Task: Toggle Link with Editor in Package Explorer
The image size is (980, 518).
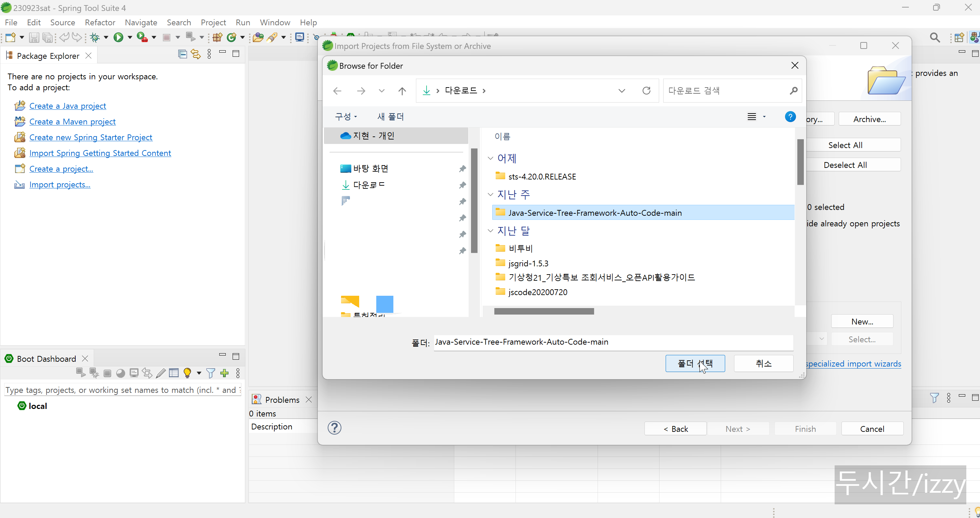Action: tap(196, 54)
